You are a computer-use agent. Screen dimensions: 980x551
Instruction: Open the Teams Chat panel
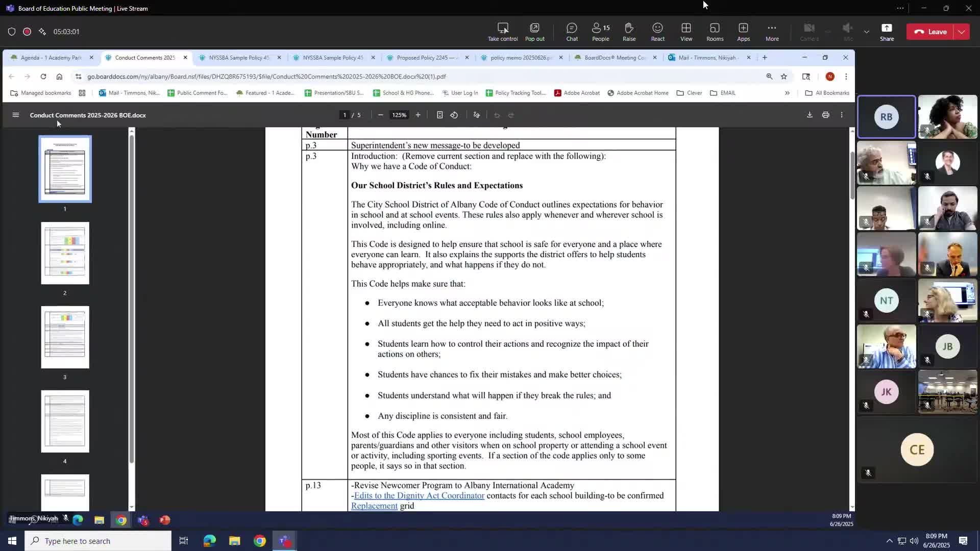(x=572, y=32)
